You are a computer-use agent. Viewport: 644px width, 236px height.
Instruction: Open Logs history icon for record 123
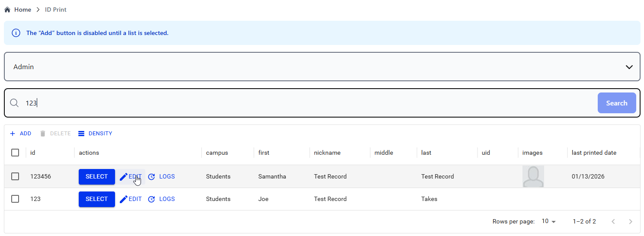click(x=151, y=199)
